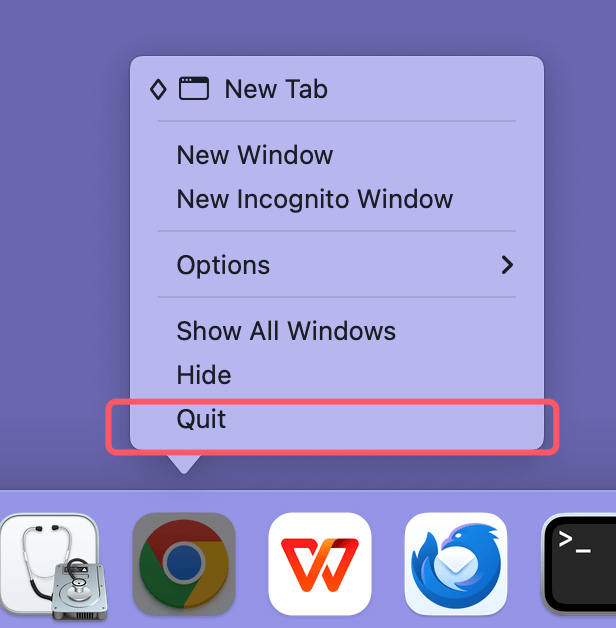Click the Google Chrome dock icon
616x628 pixels.
point(184,564)
